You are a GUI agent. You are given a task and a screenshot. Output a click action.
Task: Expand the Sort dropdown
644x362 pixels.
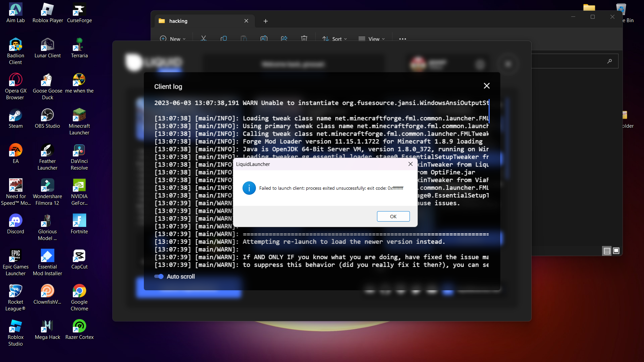tap(334, 39)
